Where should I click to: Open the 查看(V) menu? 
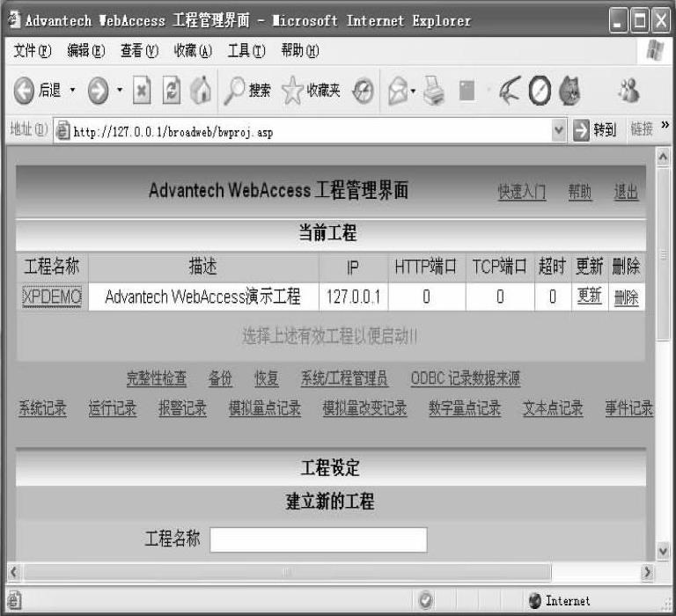140,51
